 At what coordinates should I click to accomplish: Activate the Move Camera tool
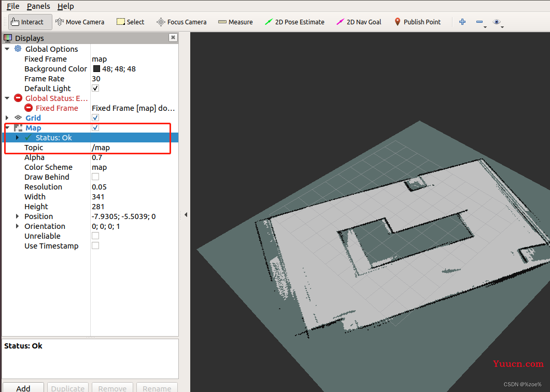(x=80, y=22)
